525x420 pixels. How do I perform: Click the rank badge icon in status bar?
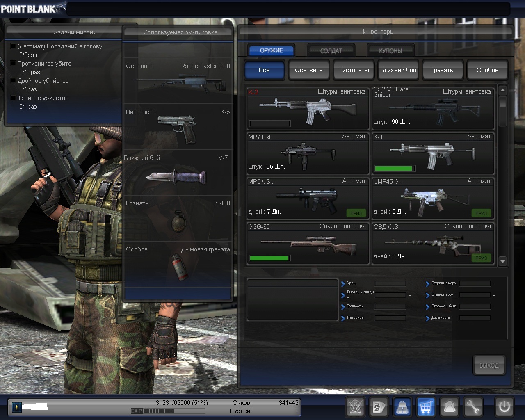[17, 407]
